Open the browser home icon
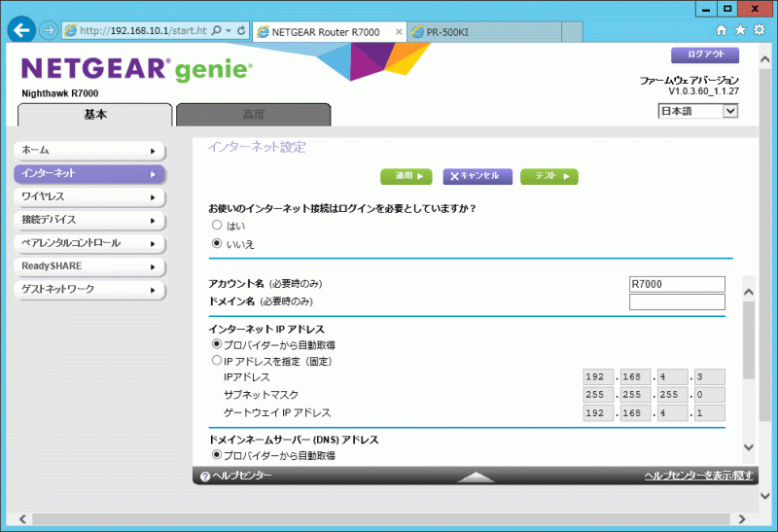 722,30
